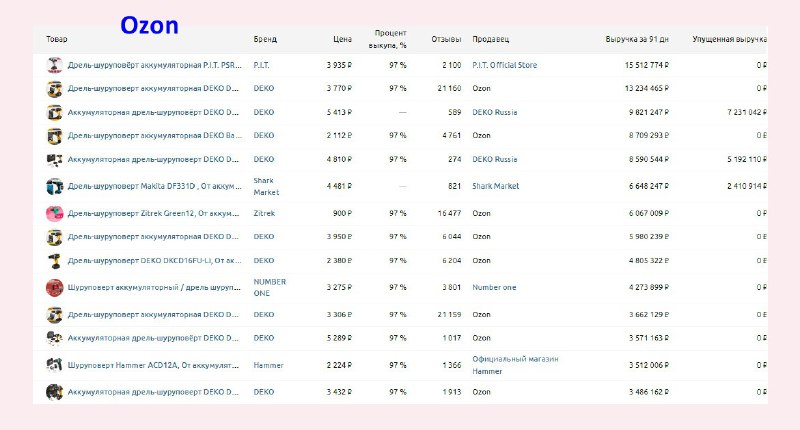Viewport: 800px width, 430px height.
Task: Open thumbnail of DEKO drill priced 3 950 ₽
Action: [x=55, y=237]
